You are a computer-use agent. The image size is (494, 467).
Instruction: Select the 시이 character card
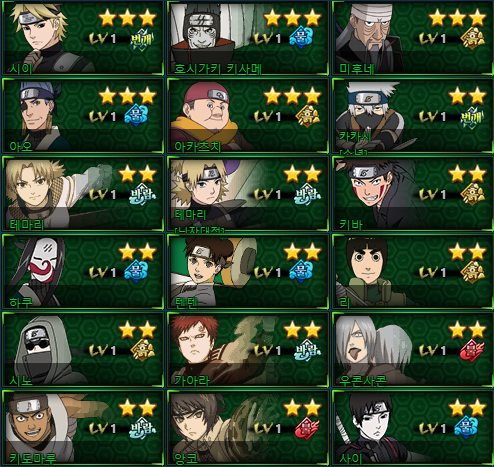[x=82, y=38]
